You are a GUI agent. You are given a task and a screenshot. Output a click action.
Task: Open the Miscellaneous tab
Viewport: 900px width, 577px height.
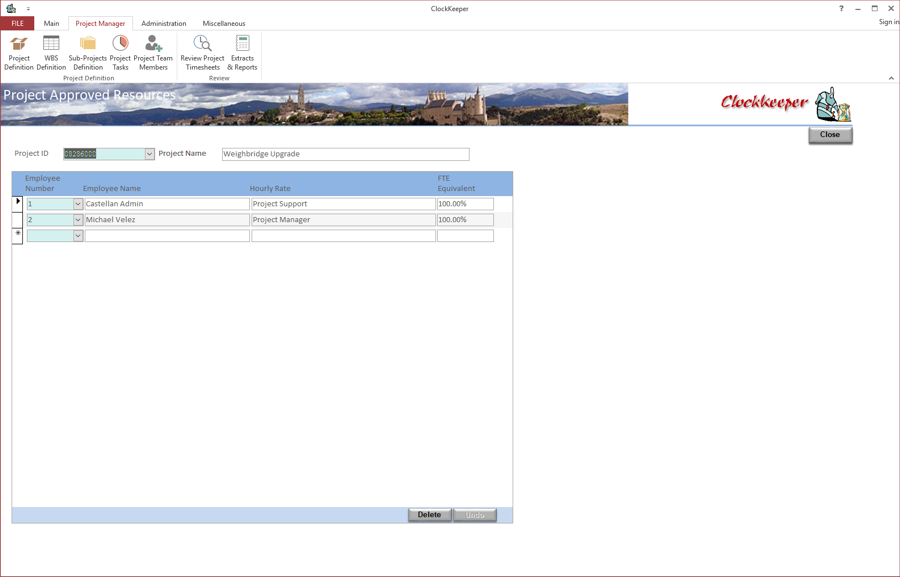(224, 24)
